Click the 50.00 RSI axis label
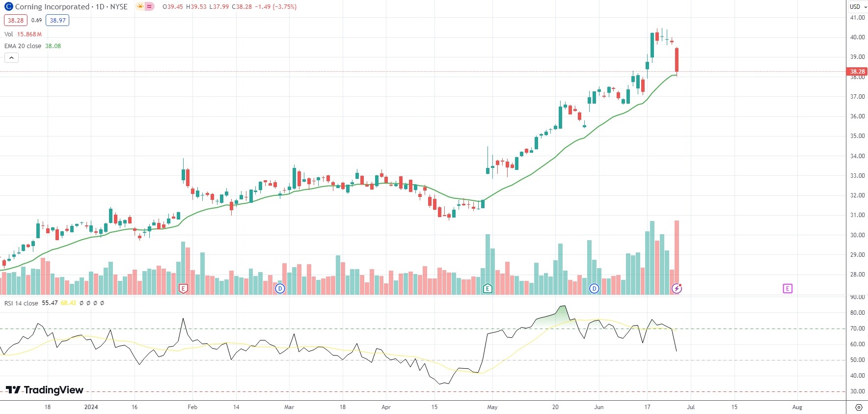 857,360
